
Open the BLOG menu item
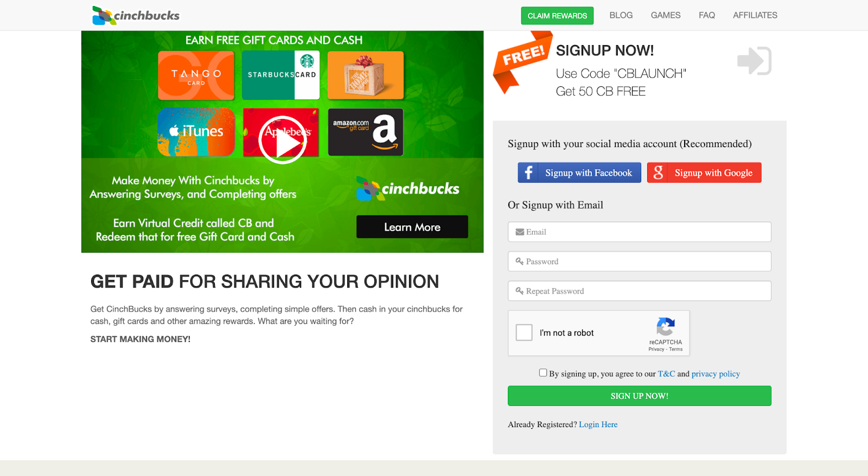coord(621,15)
